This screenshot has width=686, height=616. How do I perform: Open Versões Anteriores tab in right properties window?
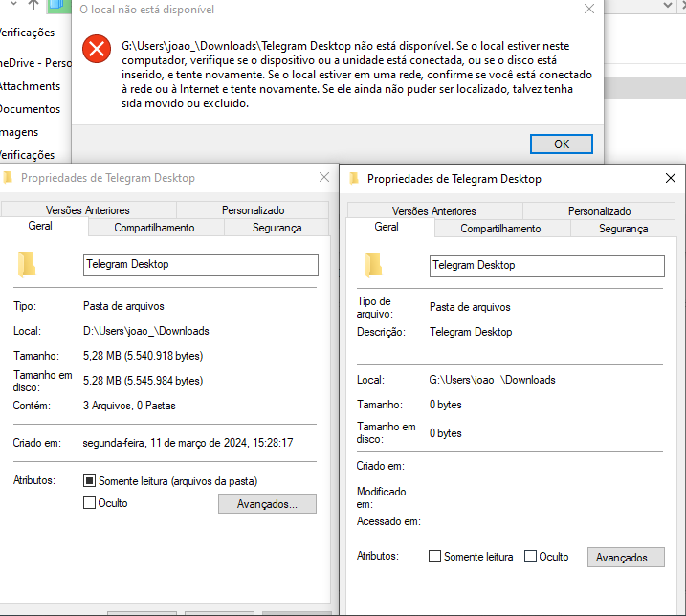[x=433, y=210]
